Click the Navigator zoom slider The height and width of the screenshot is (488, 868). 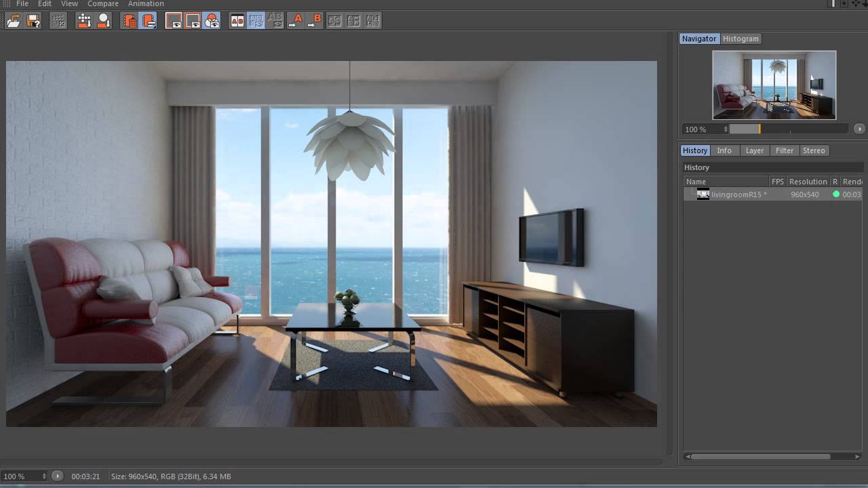pos(789,129)
